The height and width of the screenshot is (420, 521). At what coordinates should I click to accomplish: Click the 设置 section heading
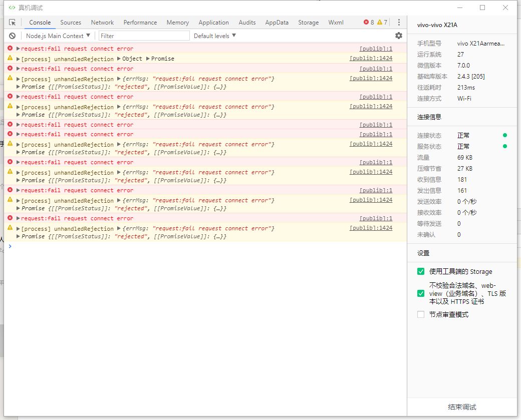[x=423, y=253]
